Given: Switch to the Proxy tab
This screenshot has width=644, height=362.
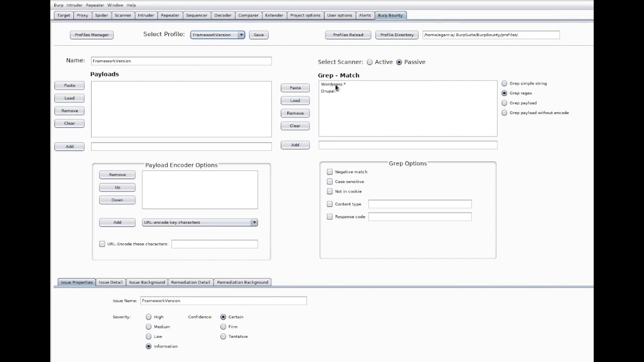Looking at the screenshot, I should (x=83, y=15).
